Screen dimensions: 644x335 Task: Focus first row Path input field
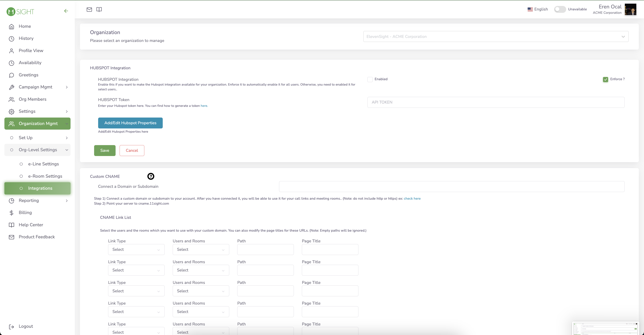[265, 249]
